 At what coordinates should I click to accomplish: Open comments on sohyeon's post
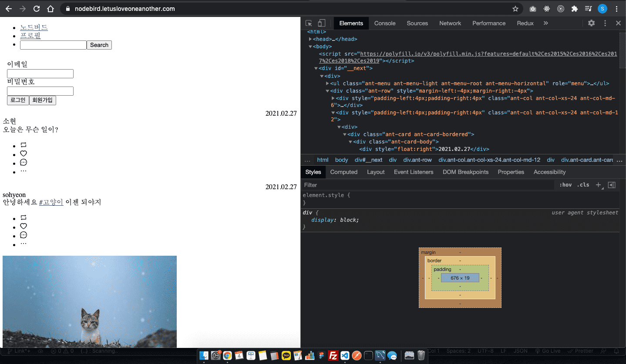[x=24, y=235]
